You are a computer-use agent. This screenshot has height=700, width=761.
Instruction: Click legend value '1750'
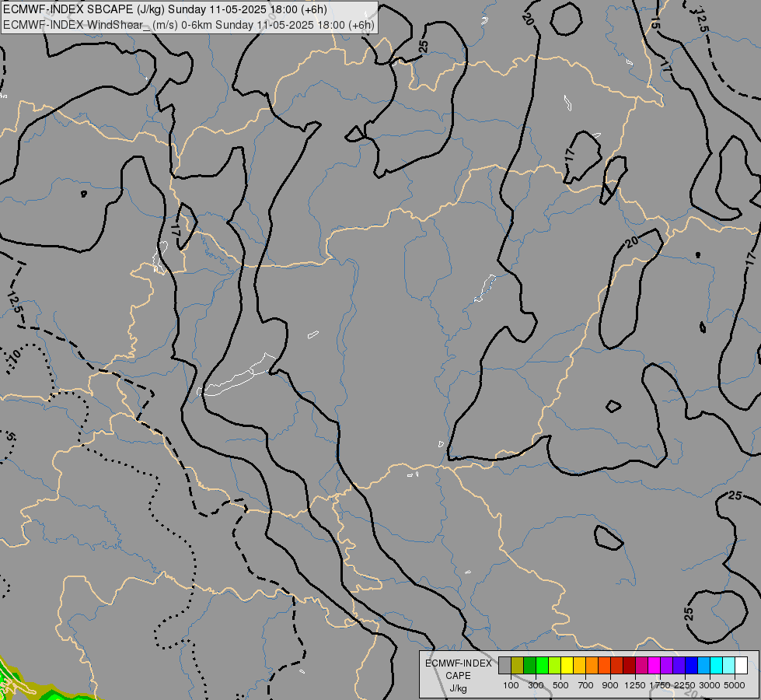point(660,685)
